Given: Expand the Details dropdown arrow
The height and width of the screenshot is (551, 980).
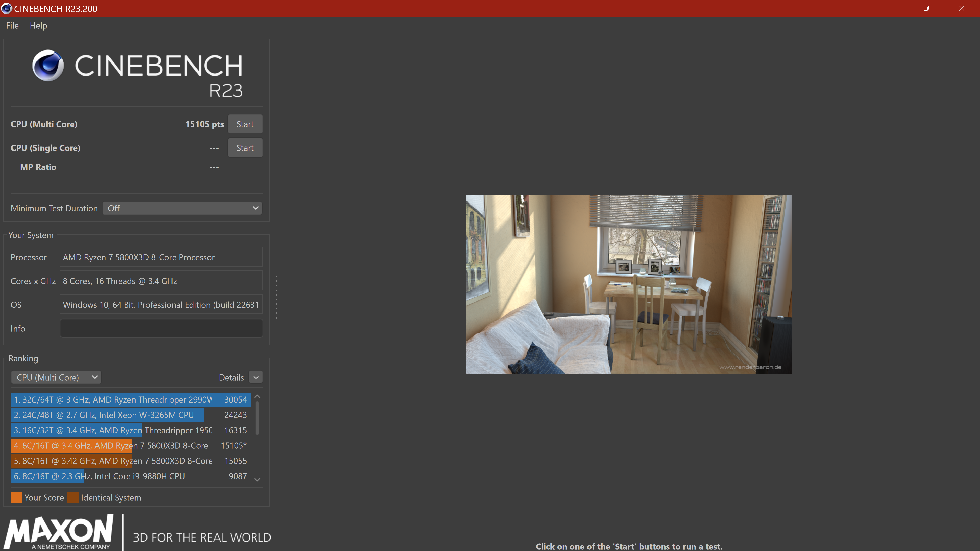Looking at the screenshot, I should 256,377.
